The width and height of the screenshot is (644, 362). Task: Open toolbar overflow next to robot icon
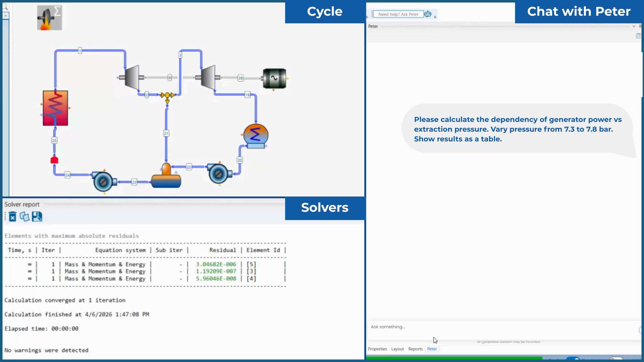[x=435, y=16]
